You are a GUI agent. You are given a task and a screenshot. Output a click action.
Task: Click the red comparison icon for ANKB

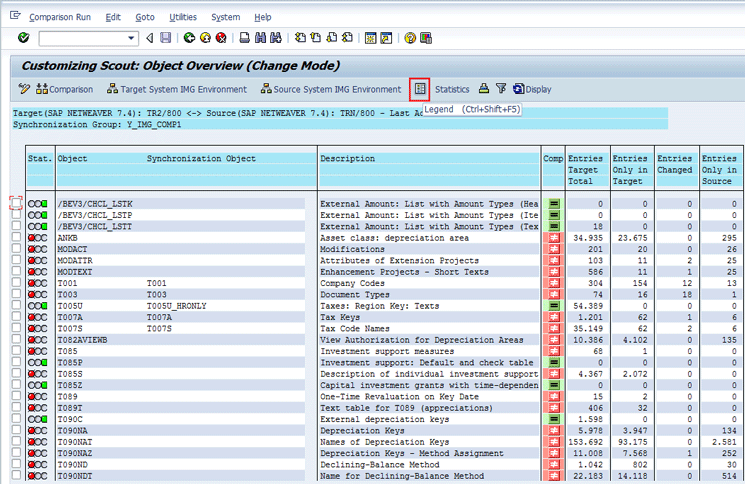click(x=553, y=238)
